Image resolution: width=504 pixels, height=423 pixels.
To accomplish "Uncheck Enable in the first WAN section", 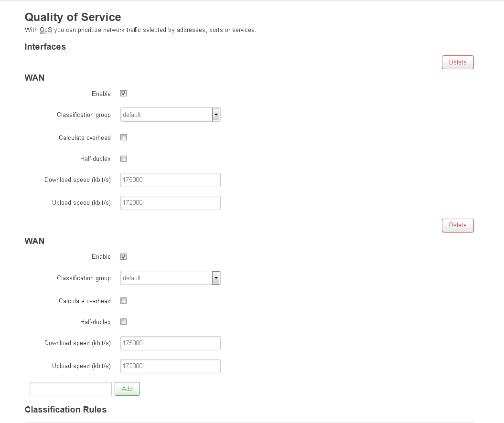I will click(x=123, y=94).
